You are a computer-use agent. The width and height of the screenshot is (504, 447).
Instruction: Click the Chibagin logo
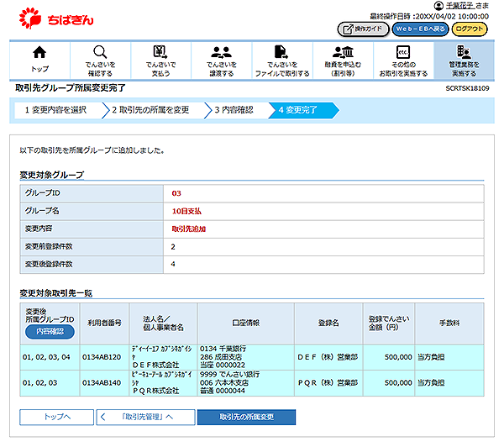pyautogui.click(x=56, y=18)
